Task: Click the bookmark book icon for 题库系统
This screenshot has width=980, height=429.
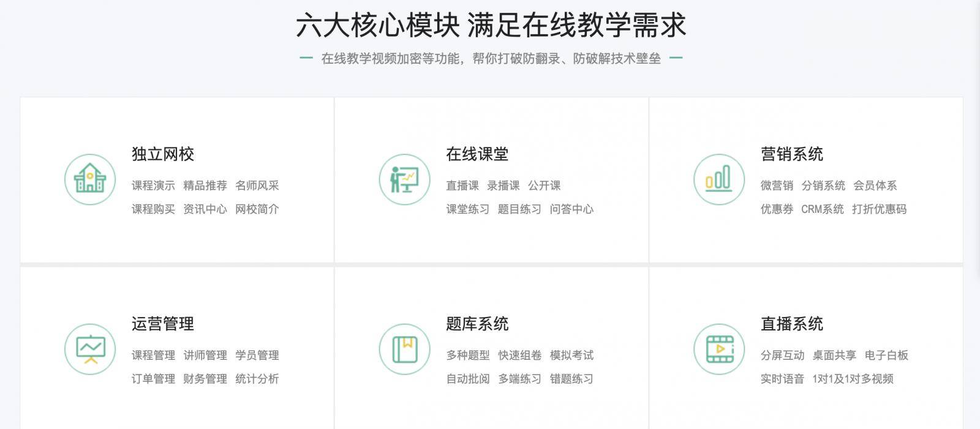Action: point(404,349)
